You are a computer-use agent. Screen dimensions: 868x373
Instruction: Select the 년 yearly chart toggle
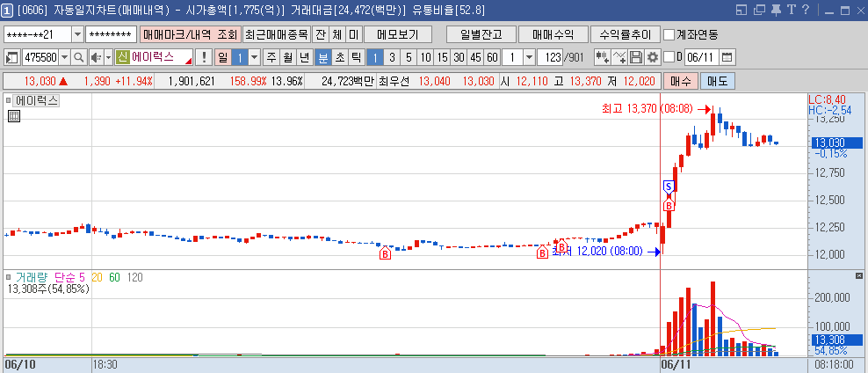(x=305, y=57)
